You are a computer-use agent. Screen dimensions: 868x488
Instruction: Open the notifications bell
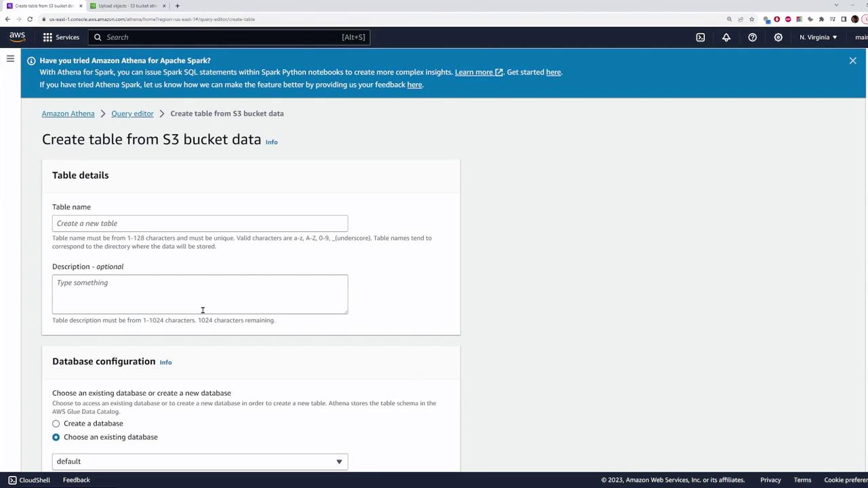pos(726,37)
